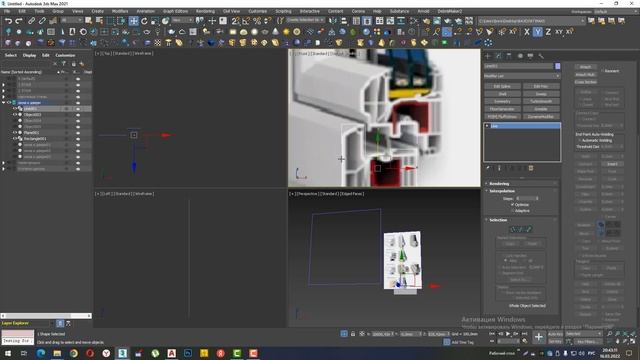Open the Corona menu
640x360 pixels.
(x=358, y=11)
